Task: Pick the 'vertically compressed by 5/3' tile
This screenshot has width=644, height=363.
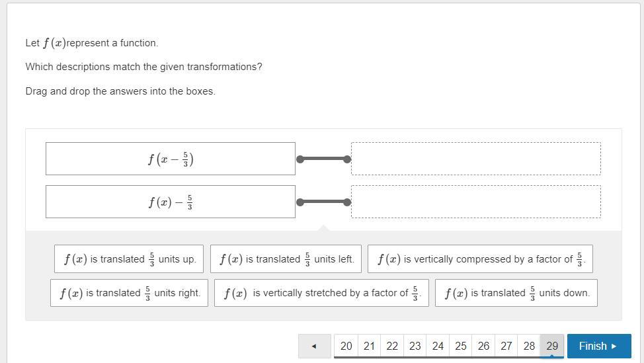Action: point(480,259)
